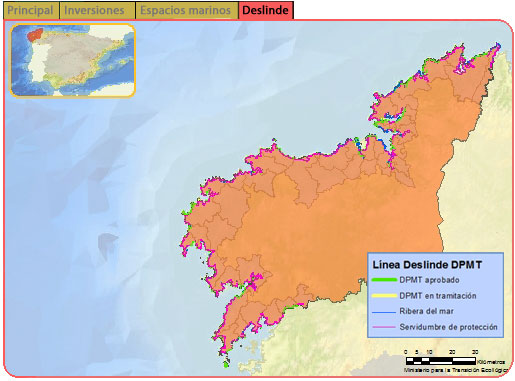Click the red highlighted region in inset map

(35, 35)
